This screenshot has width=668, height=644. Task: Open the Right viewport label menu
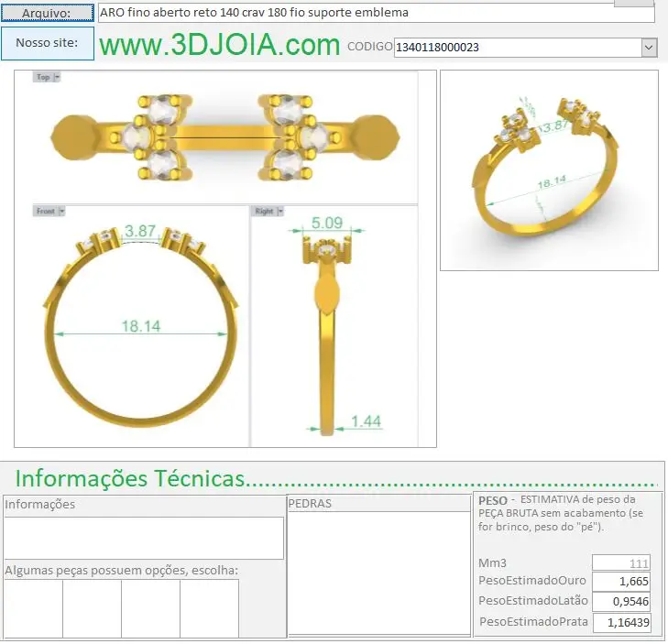pos(268,212)
